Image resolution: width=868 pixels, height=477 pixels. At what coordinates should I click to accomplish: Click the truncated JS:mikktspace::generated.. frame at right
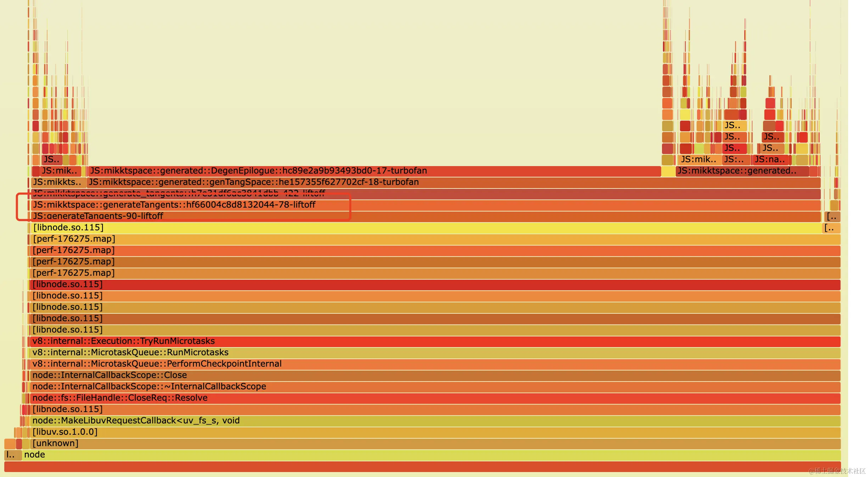coord(742,171)
